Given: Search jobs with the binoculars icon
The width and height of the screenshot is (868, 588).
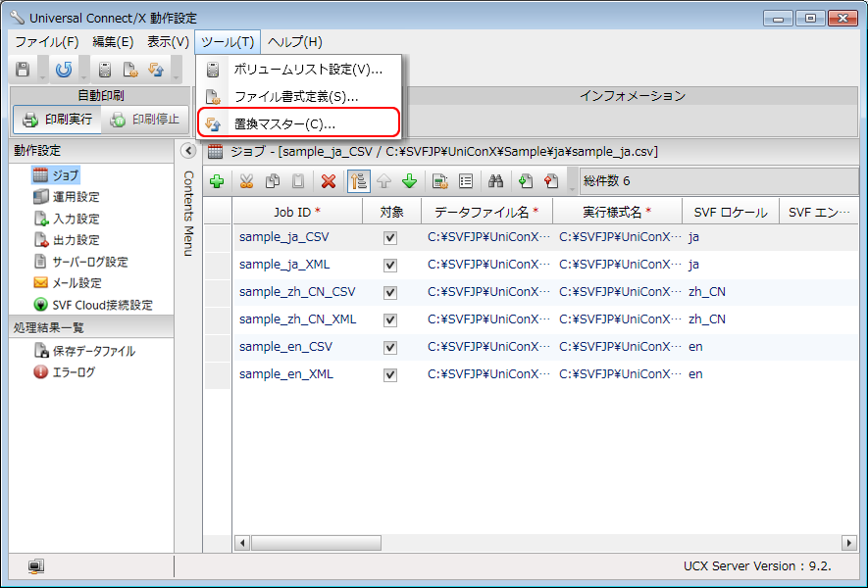Looking at the screenshot, I should point(495,181).
